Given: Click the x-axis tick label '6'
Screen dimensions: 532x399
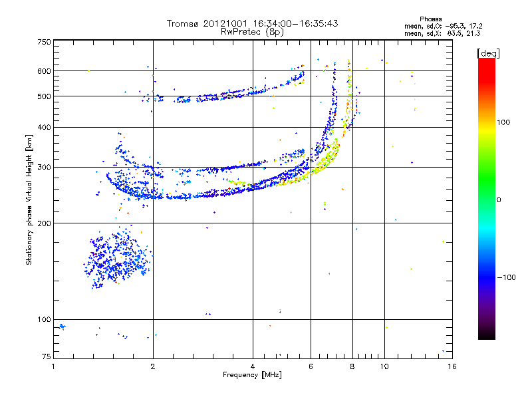Looking at the screenshot, I should (x=311, y=366).
